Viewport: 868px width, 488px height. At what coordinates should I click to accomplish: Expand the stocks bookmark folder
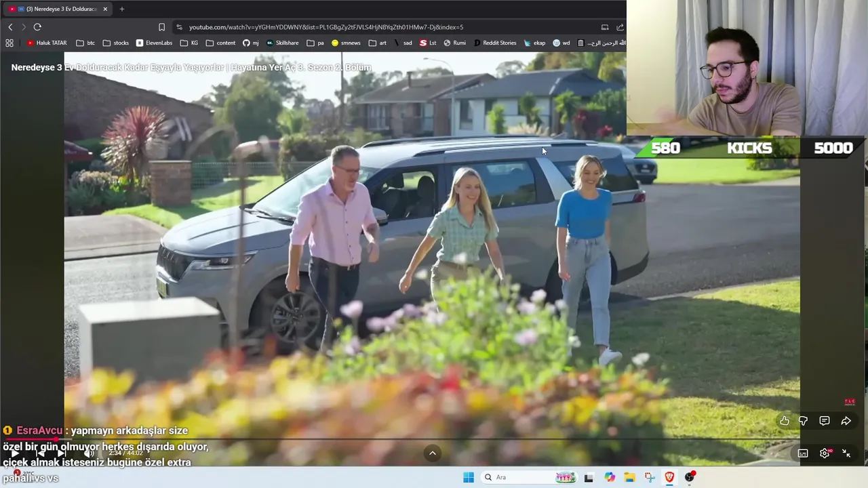(x=115, y=43)
